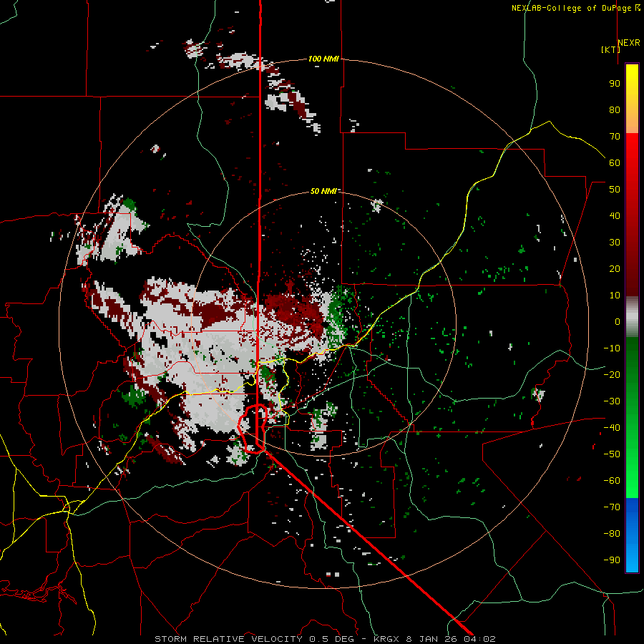Select the "80" value on the velocity scale

coord(615,110)
